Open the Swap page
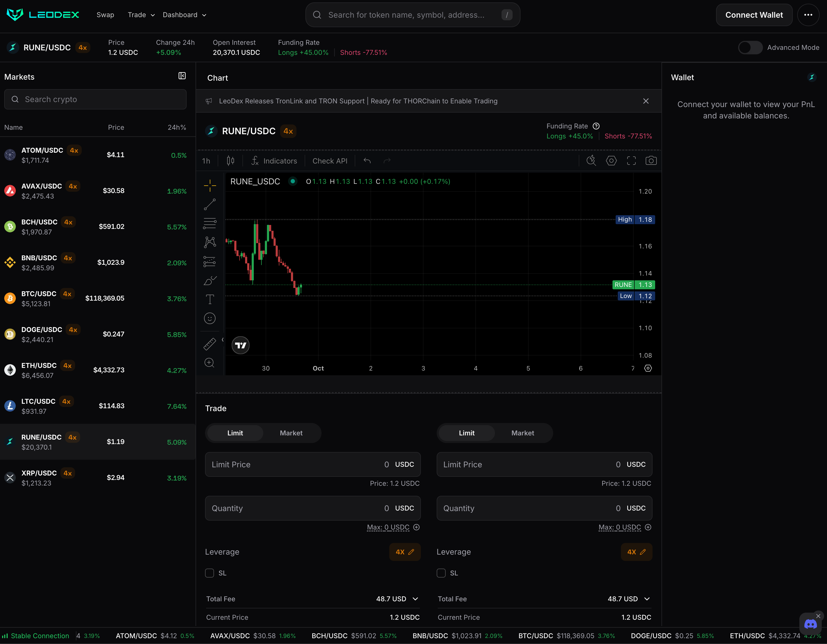The height and width of the screenshot is (644, 827). tap(105, 15)
